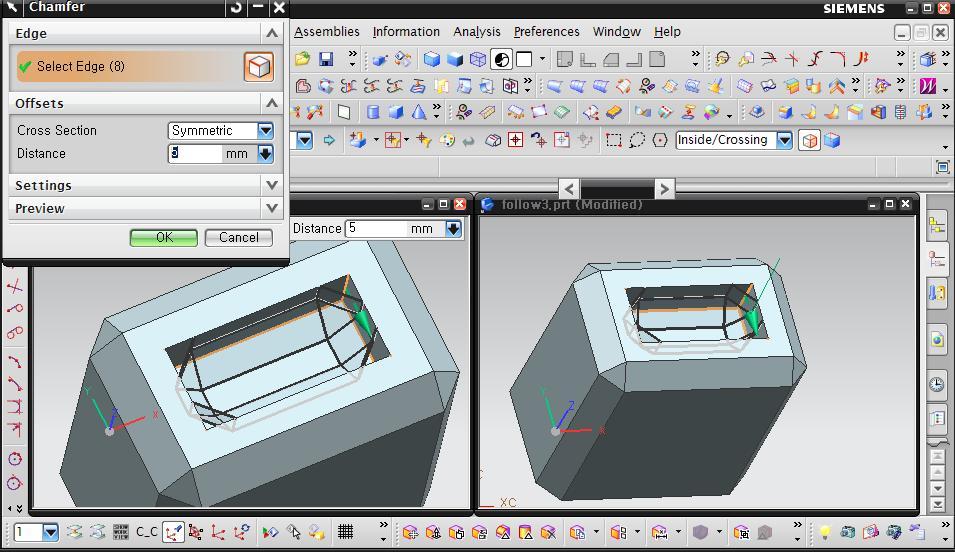
Task: Expand the Settings section
Action: (x=271, y=185)
